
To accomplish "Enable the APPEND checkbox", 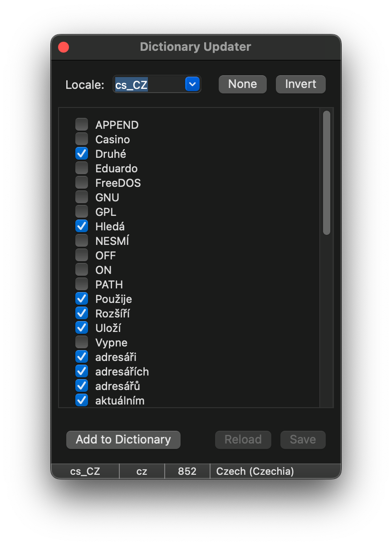I will pos(82,125).
